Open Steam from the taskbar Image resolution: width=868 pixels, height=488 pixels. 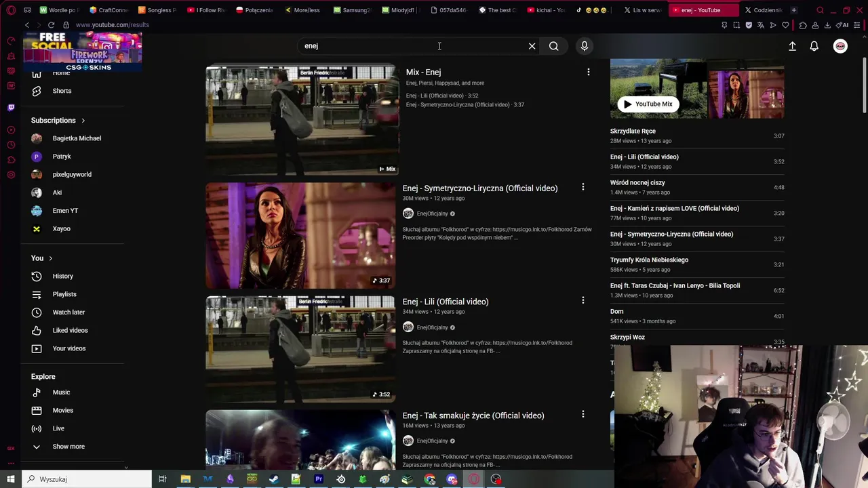click(x=274, y=479)
